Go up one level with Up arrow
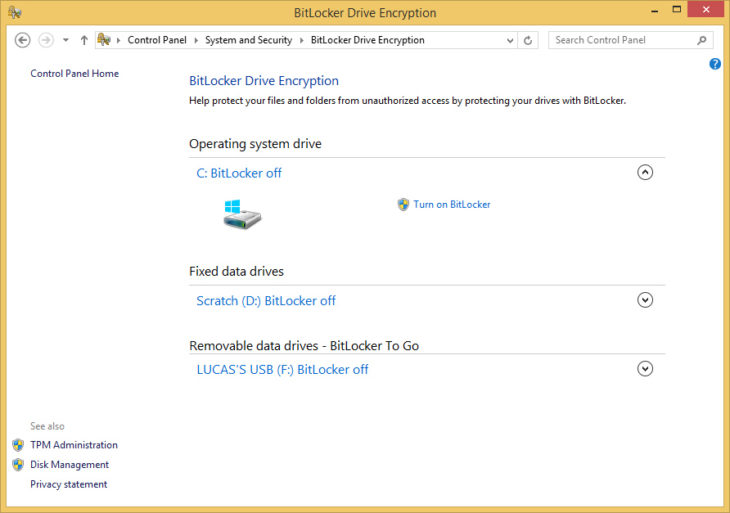The image size is (730, 513). (x=84, y=40)
